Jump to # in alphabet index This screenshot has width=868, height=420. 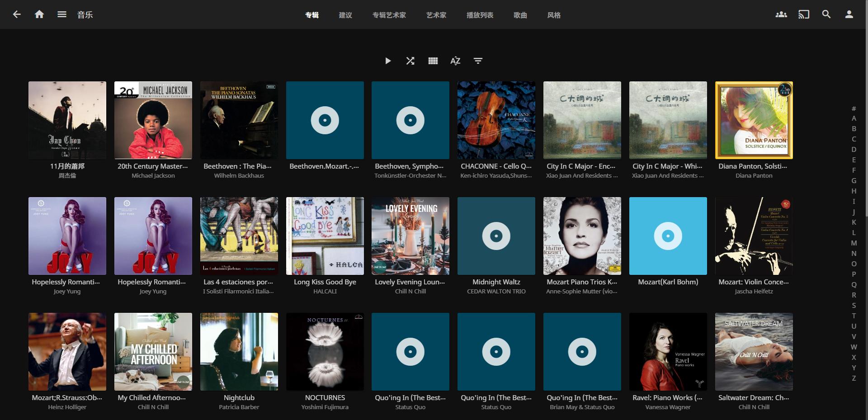pyautogui.click(x=854, y=109)
